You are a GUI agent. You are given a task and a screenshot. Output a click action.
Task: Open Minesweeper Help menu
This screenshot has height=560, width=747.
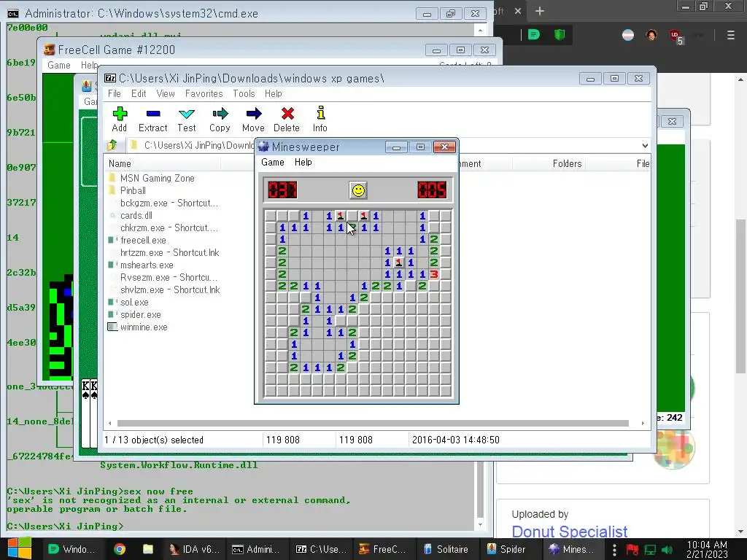pyautogui.click(x=303, y=163)
